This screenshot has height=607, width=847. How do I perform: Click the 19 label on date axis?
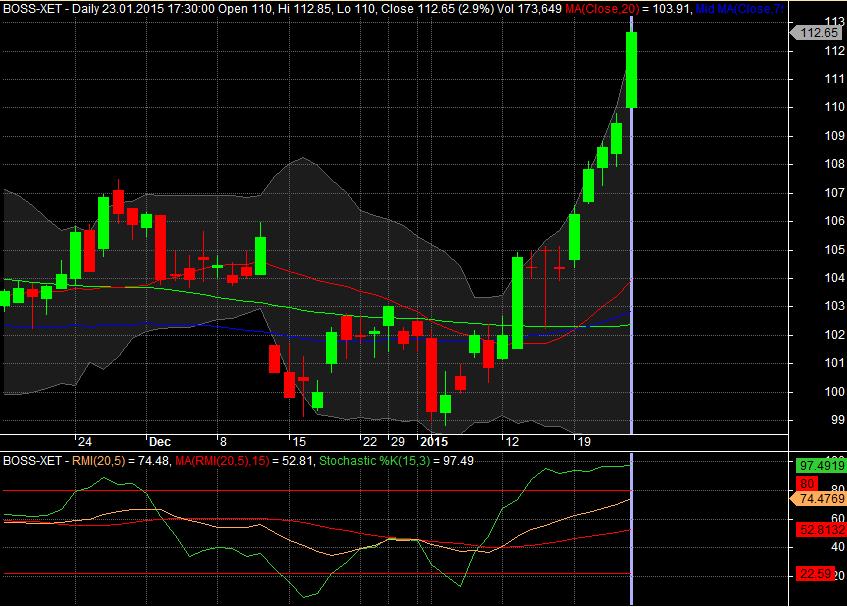(x=583, y=442)
